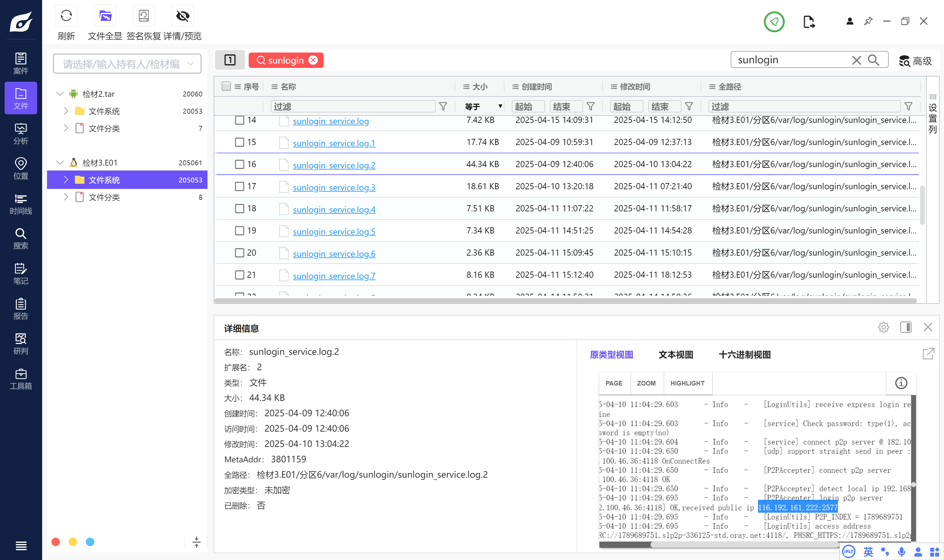The height and width of the screenshot is (560, 944).
Task: Check the checkbox for row 16
Action: [239, 164]
